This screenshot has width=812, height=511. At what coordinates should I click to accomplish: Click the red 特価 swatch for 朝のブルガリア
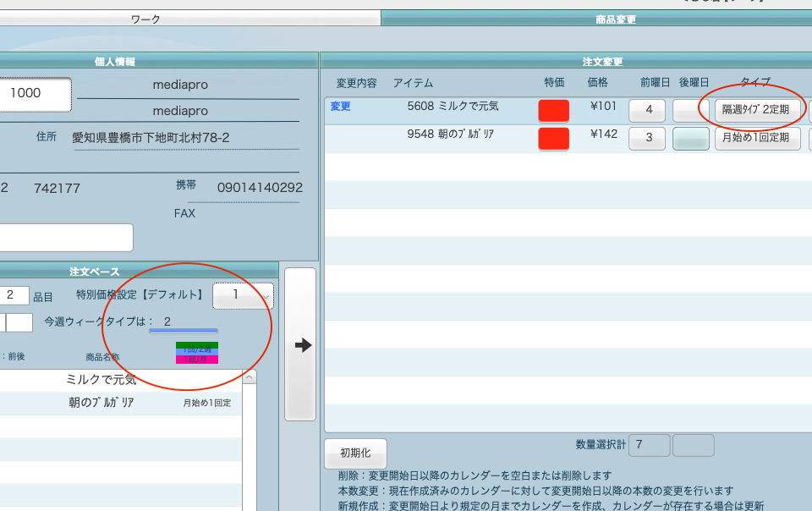(x=553, y=139)
